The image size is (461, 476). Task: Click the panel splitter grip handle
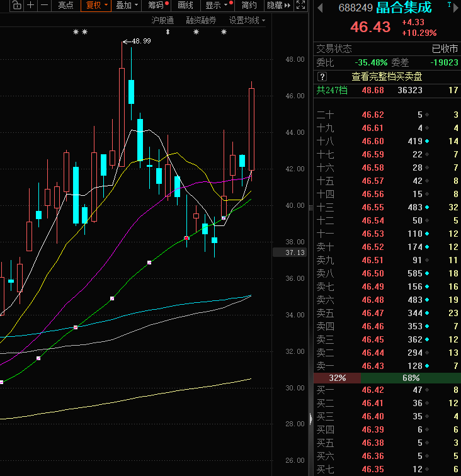coord(310,208)
